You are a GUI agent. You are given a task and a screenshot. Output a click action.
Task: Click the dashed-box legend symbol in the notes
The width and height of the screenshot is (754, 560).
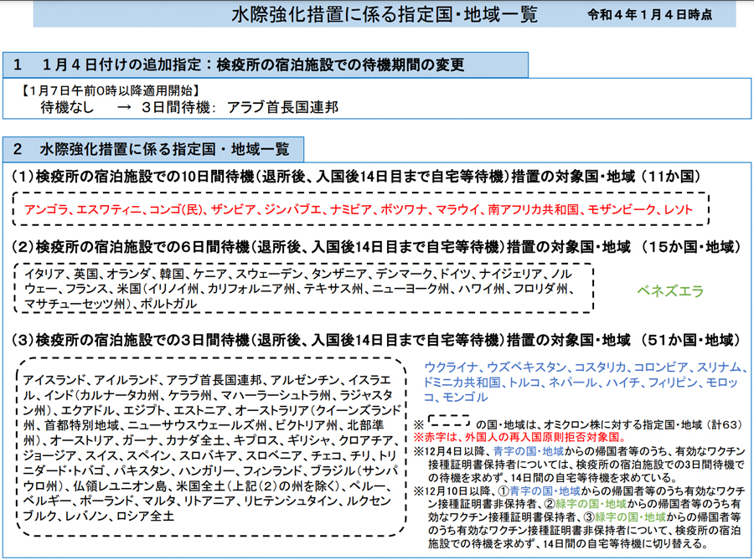click(x=449, y=421)
